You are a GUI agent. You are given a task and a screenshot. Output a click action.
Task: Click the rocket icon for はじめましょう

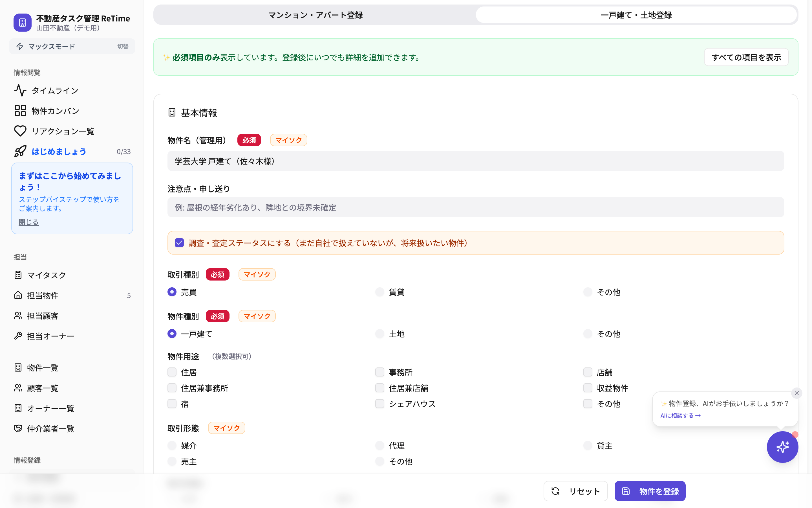(x=20, y=151)
